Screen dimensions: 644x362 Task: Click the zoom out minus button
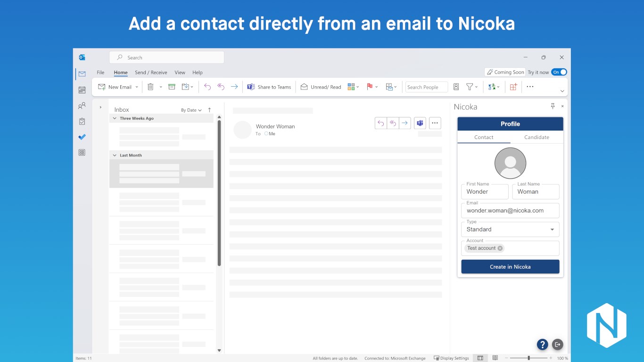[x=507, y=358]
